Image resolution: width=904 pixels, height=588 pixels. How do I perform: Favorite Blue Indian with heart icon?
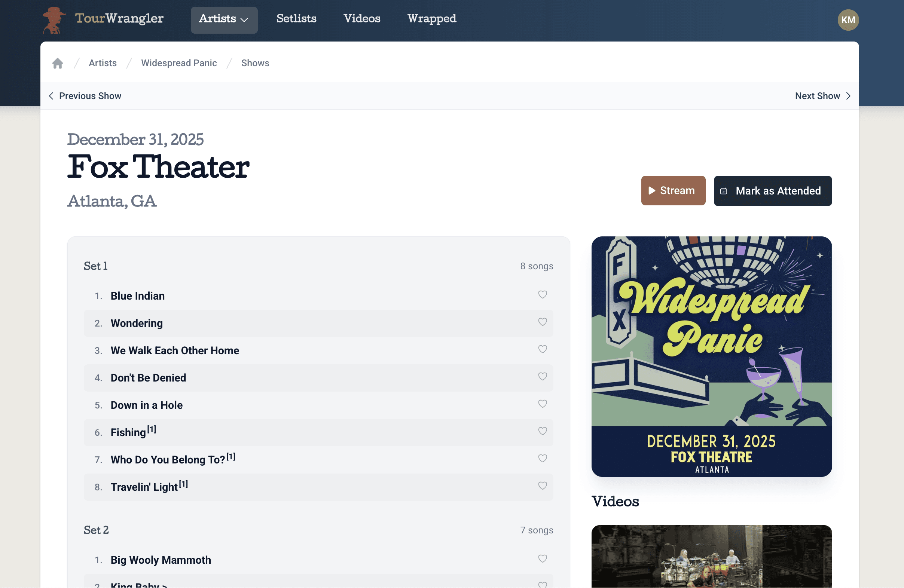click(543, 295)
